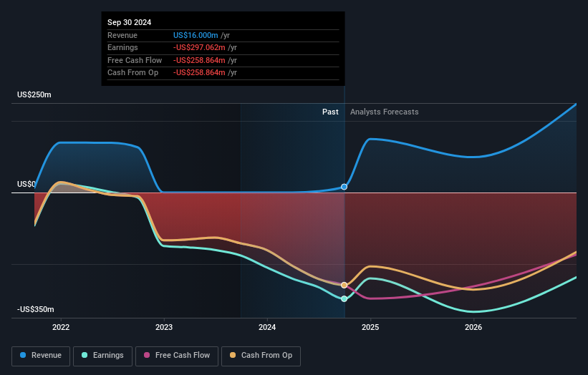Toggle the Free Cash Flow legend series
588x375 pixels.
click(177, 356)
